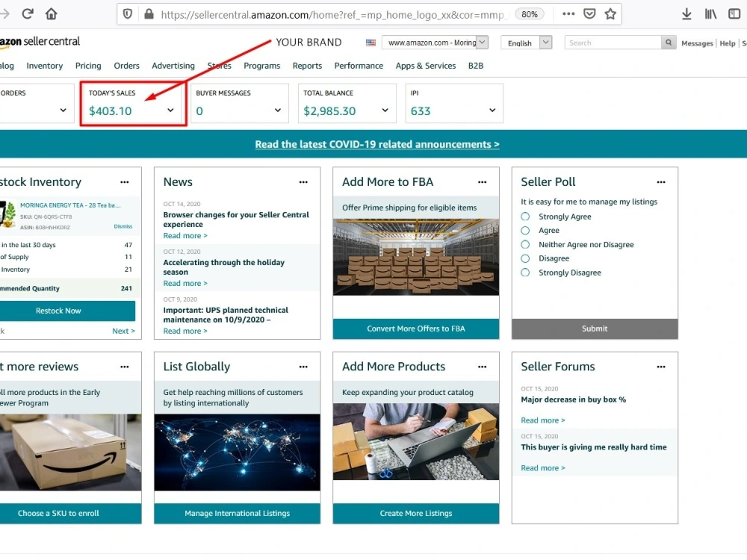Open the Pricing menu
This screenshot has width=747, height=560.
pos(88,66)
